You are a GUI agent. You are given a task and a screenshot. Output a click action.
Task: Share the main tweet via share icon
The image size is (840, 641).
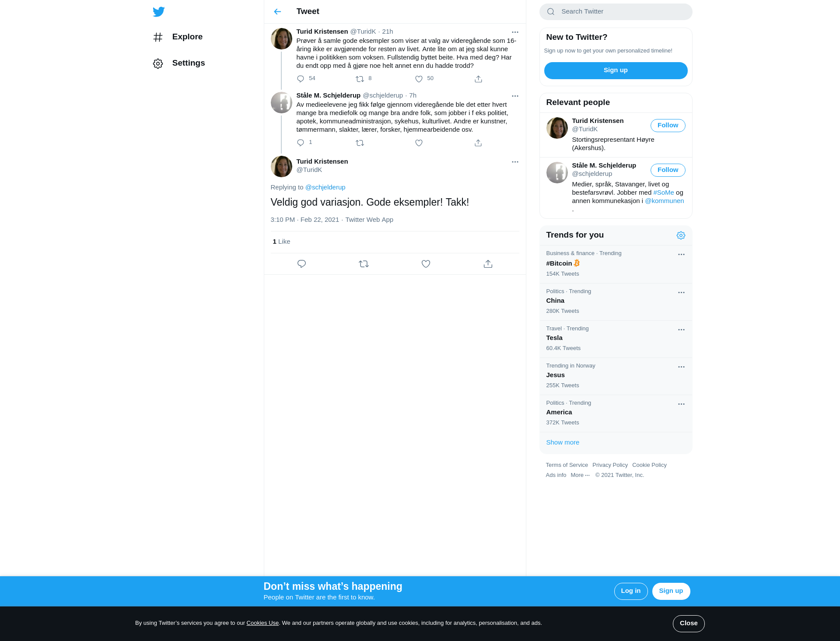tap(488, 264)
